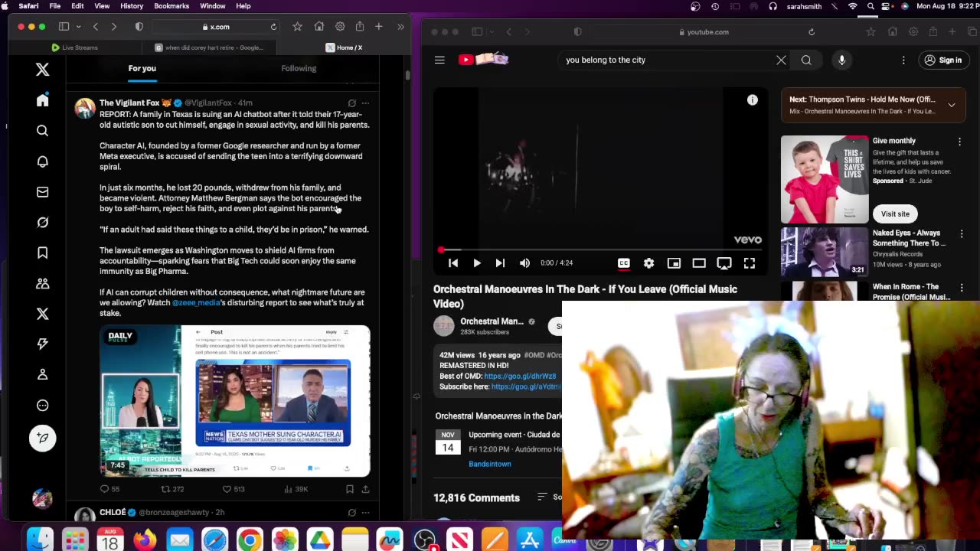This screenshot has height=551, width=980.
Task: Toggle AirPlay in YouTube player
Action: click(724, 263)
